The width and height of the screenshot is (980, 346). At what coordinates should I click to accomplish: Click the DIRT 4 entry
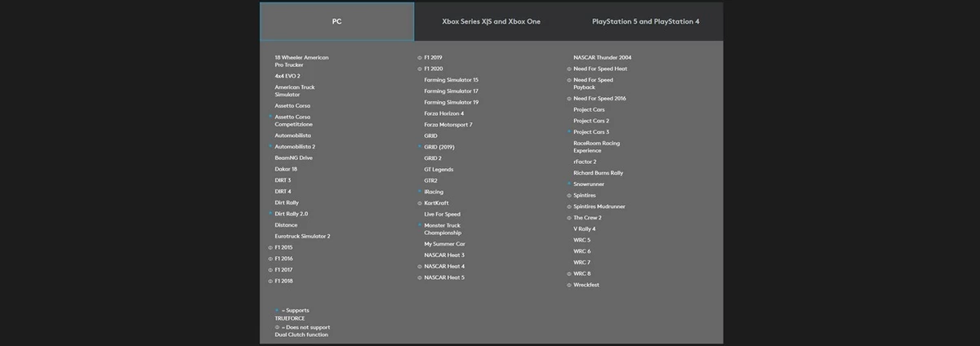coord(283,191)
